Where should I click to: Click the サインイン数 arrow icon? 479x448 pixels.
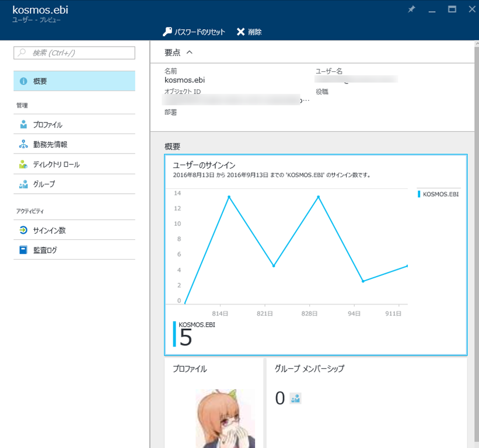pyautogui.click(x=23, y=230)
